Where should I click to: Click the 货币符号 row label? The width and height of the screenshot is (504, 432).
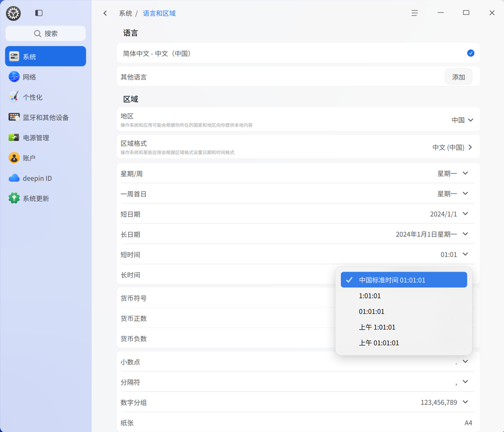click(x=134, y=298)
